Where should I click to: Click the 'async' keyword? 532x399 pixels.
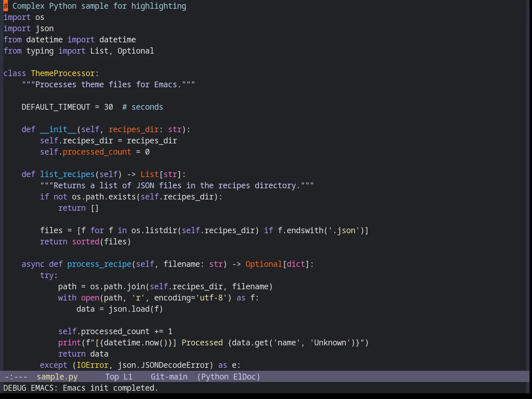tap(33, 264)
